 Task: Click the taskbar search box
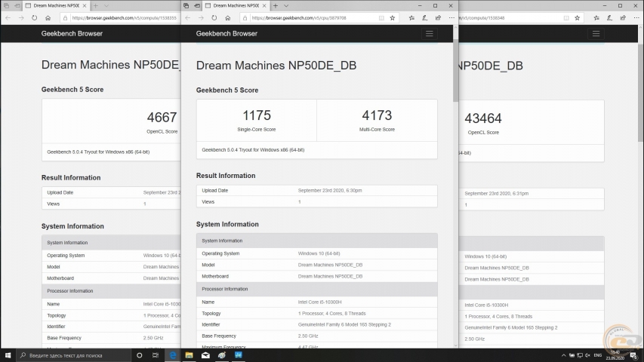pos(73,355)
